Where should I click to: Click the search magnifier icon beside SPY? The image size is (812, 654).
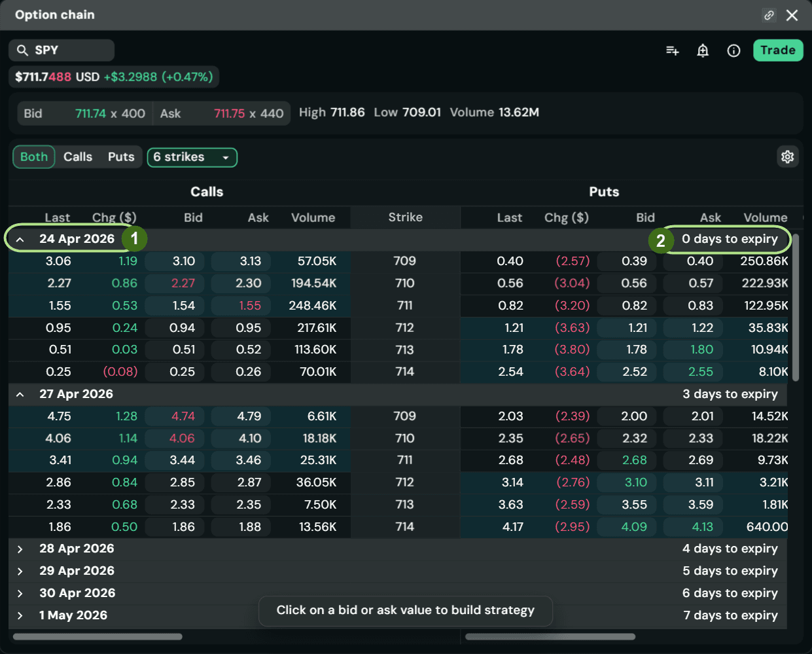(x=22, y=50)
